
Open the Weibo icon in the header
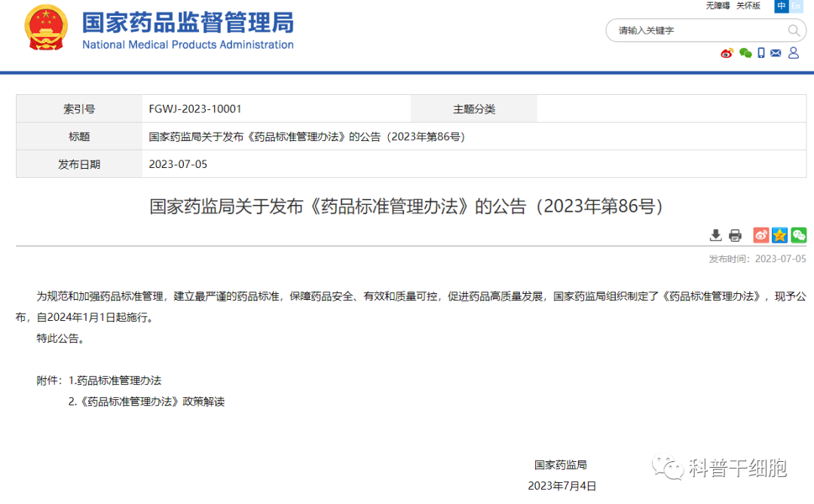727,53
